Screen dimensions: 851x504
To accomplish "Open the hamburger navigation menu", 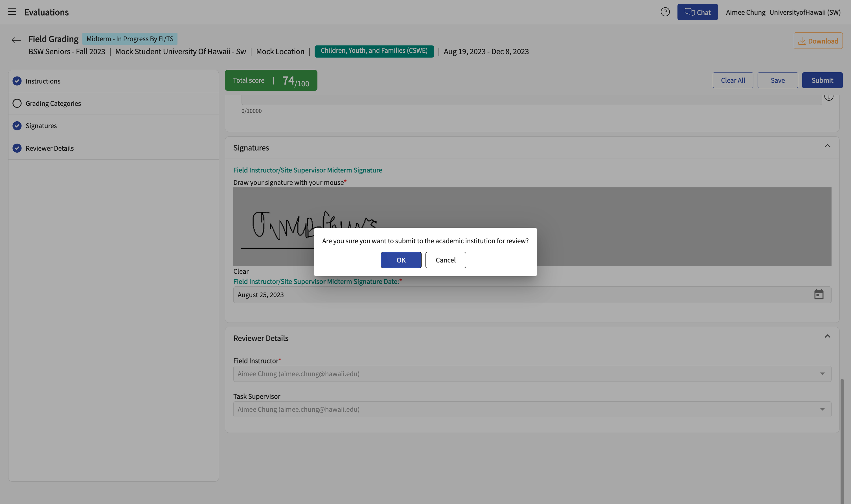I will 12,12.
